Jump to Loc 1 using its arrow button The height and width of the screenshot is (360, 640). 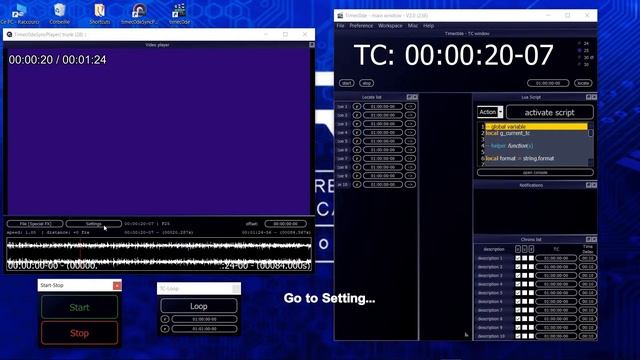tap(410, 107)
